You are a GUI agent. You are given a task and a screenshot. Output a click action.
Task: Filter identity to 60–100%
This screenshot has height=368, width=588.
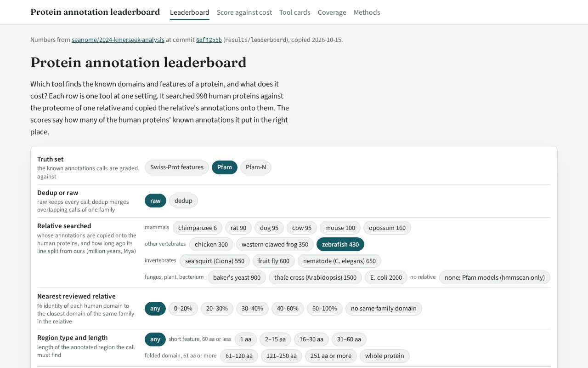click(325, 308)
